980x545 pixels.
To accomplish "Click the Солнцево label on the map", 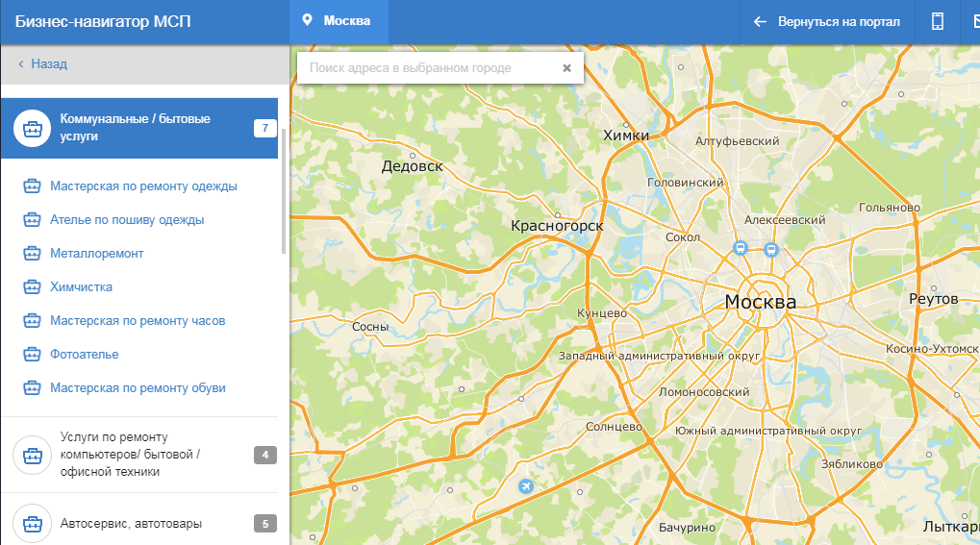I will (x=614, y=427).
